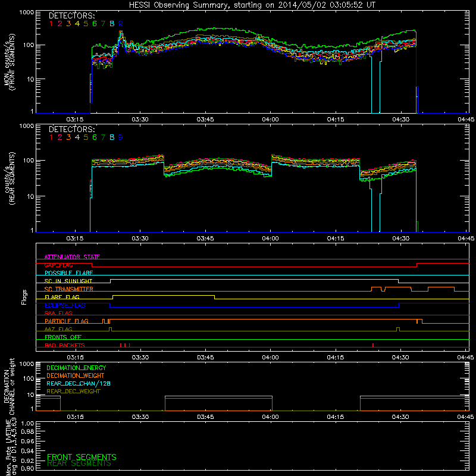
Task: Select dark green detector 7 in front segments legend
Action: 103,24
